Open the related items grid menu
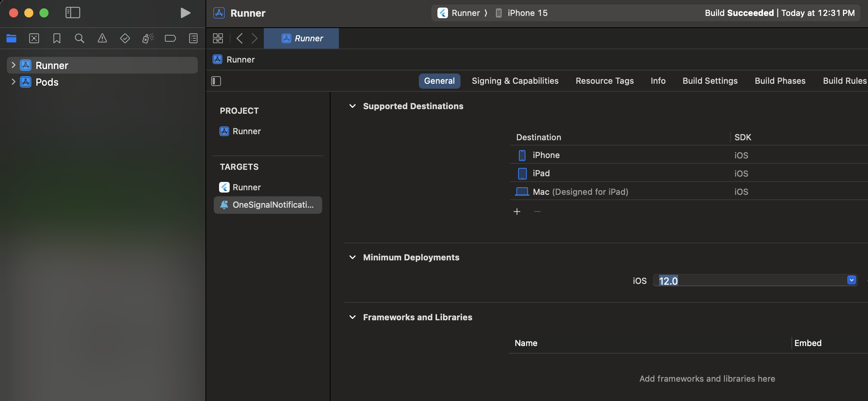This screenshot has width=868, height=401. [x=218, y=38]
